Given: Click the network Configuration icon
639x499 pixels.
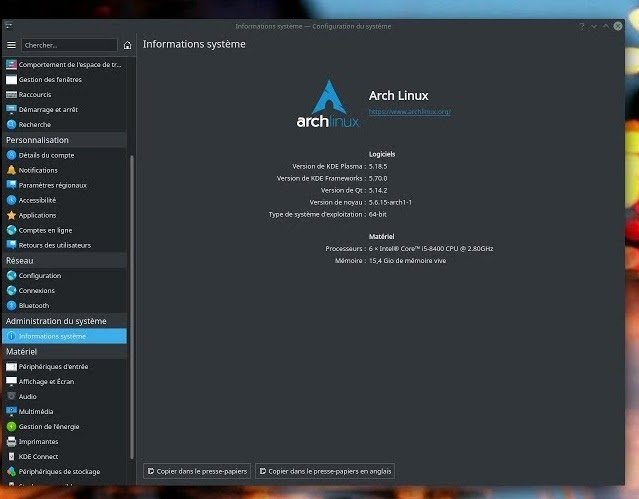Looking at the screenshot, I should click(11, 276).
